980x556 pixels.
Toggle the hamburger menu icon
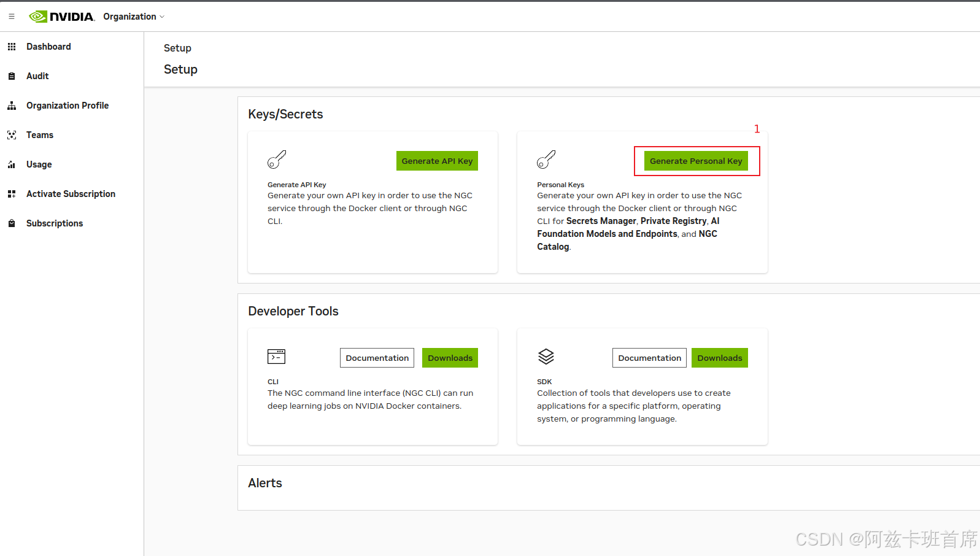(12, 17)
